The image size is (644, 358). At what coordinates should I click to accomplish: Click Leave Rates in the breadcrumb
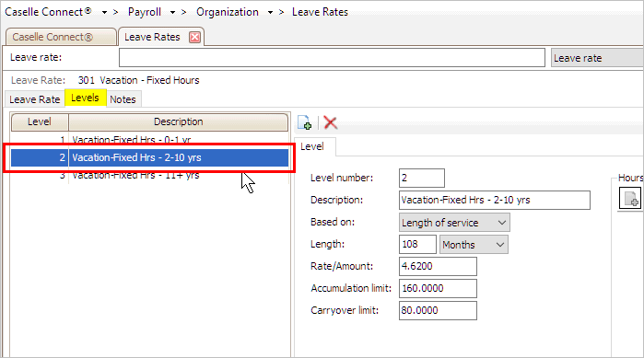pos(320,12)
